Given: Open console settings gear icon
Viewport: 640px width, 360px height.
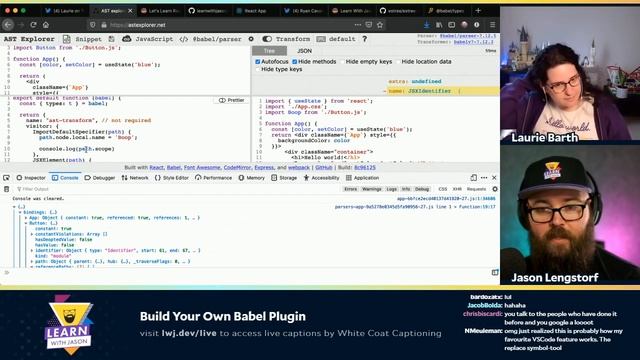Looking at the screenshot, I should pos(495,189).
